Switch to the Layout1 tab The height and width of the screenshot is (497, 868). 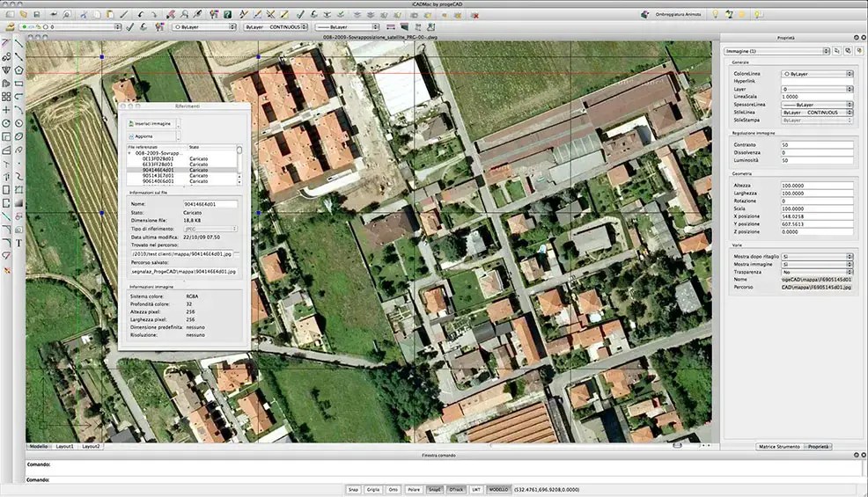tap(65, 446)
